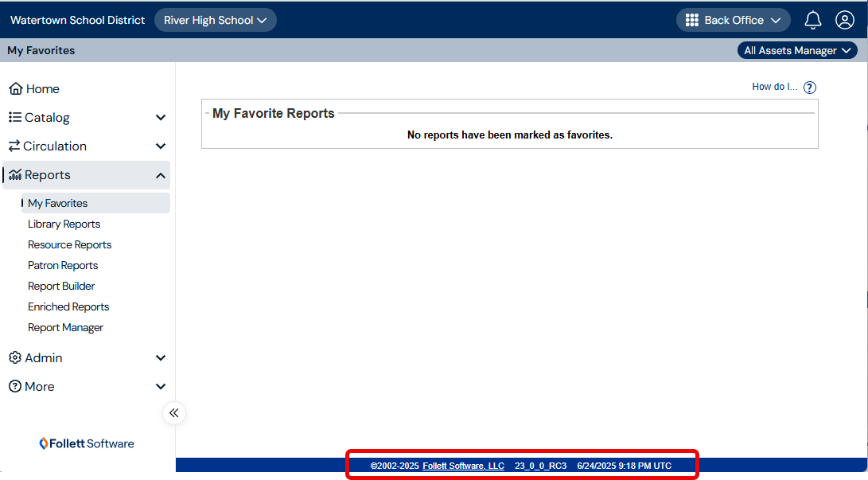Open the Follett Software, LLC footer link
Viewport: 868px width, 480px height.
tap(464, 466)
